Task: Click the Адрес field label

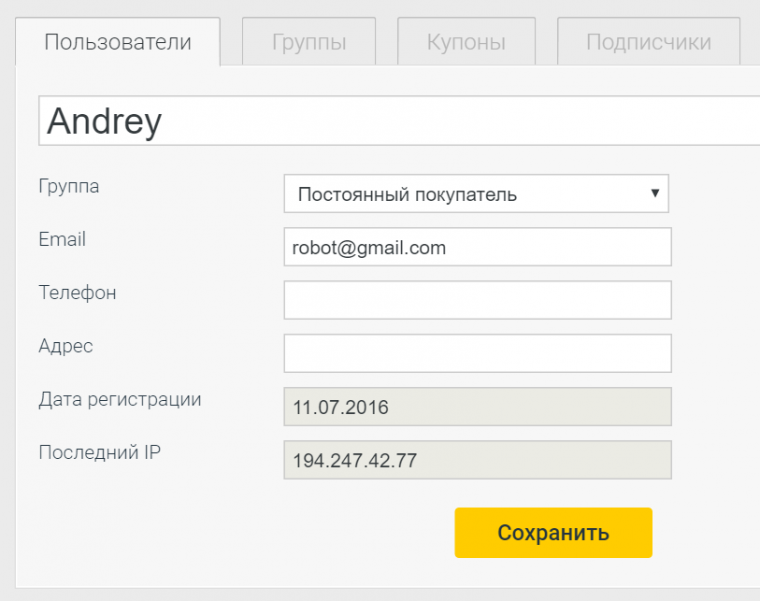Action: pos(66,346)
